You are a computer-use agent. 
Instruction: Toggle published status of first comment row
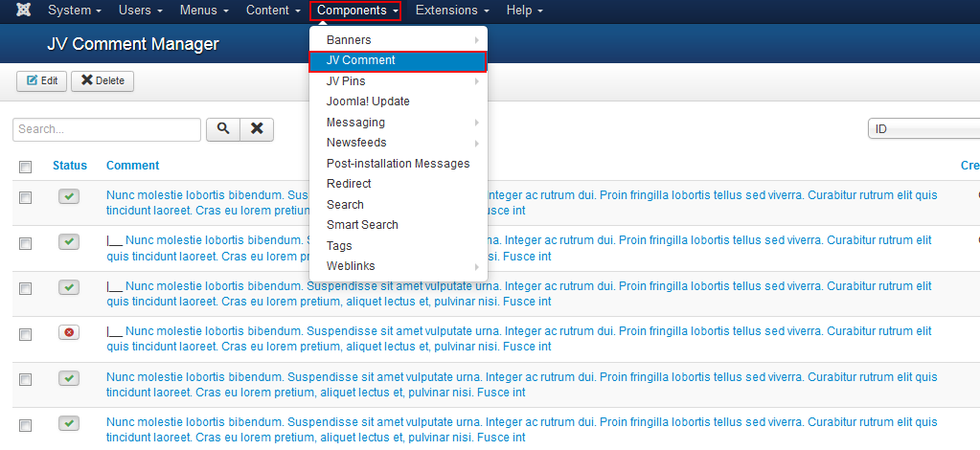point(69,196)
